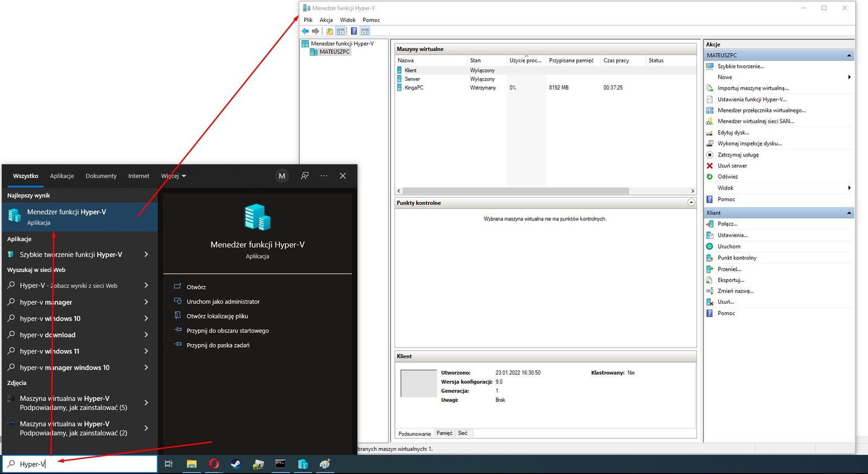Image resolution: width=868 pixels, height=474 pixels.
Task: Click the green Odśwież refresh icon
Action: 710,176
